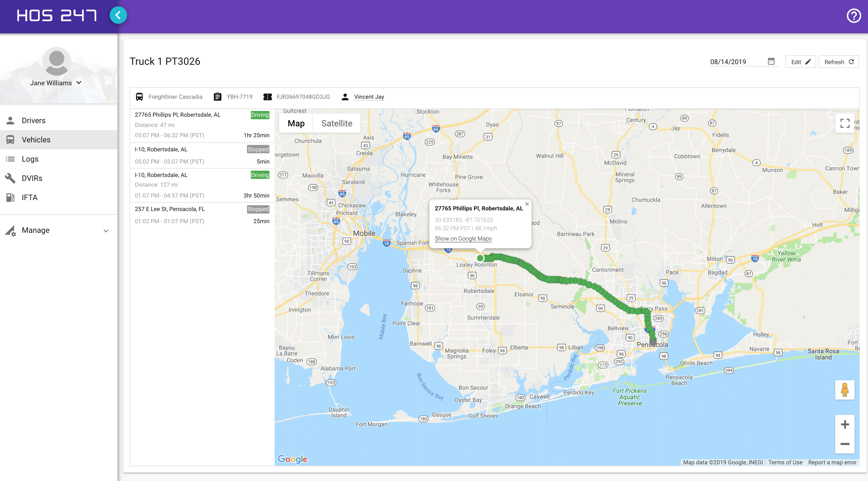
Task: Open the Drivers section
Action: pyautogui.click(x=59, y=120)
